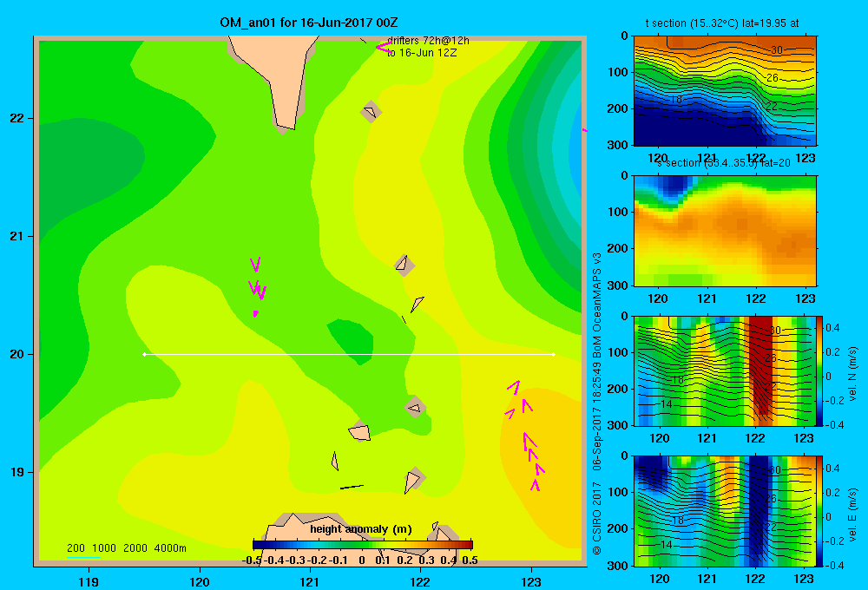This screenshot has width=868, height=590.
Task: Click latitude label 22 on main map axis
Action: tap(17, 118)
